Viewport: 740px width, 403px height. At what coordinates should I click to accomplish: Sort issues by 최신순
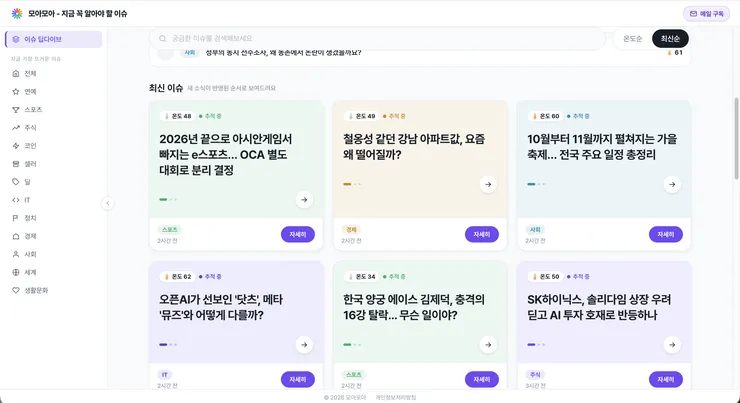pyautogui.click(x=670, y=39)
